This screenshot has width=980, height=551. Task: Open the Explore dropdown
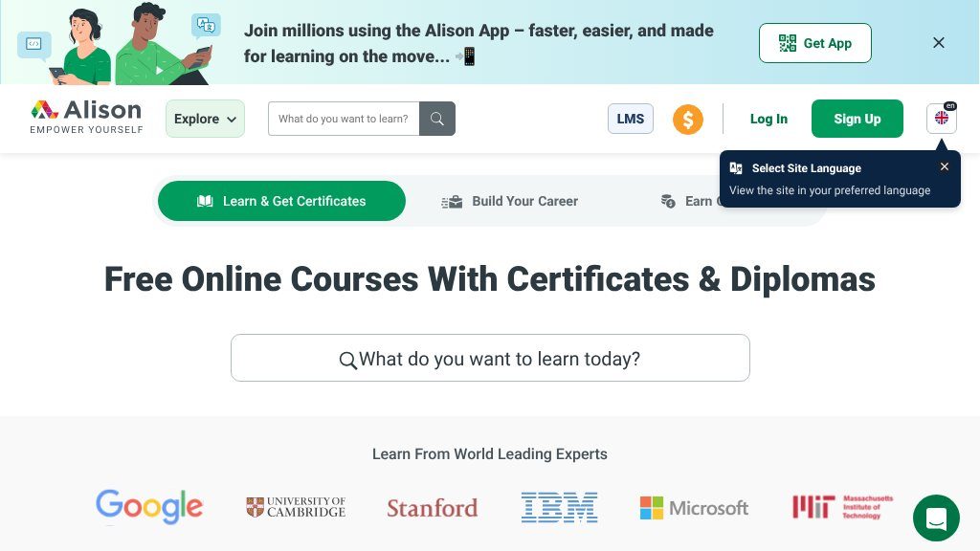205,119
